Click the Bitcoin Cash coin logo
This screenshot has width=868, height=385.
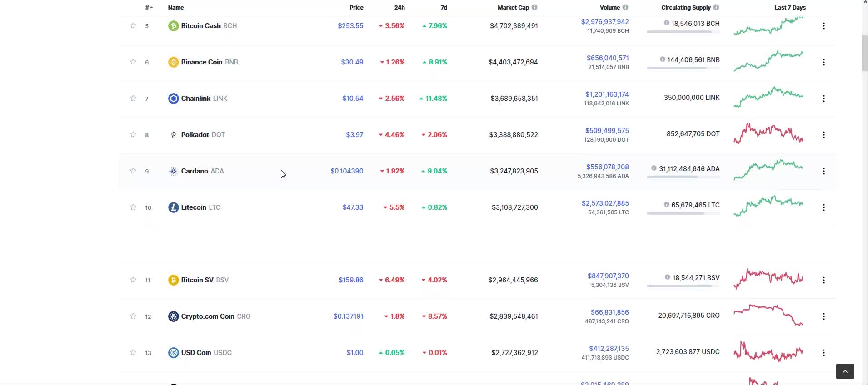173,26
